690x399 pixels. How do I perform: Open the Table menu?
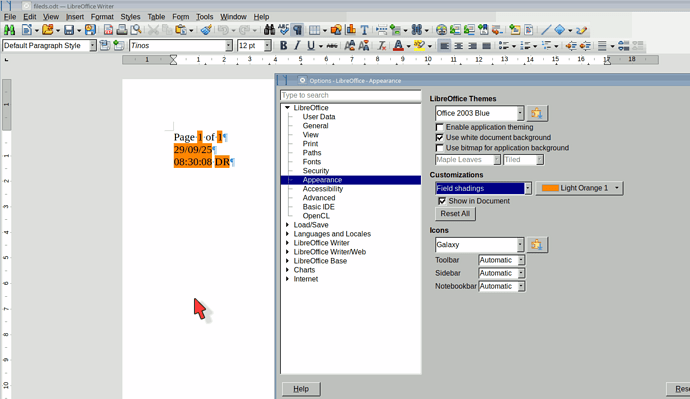point(156,17)
